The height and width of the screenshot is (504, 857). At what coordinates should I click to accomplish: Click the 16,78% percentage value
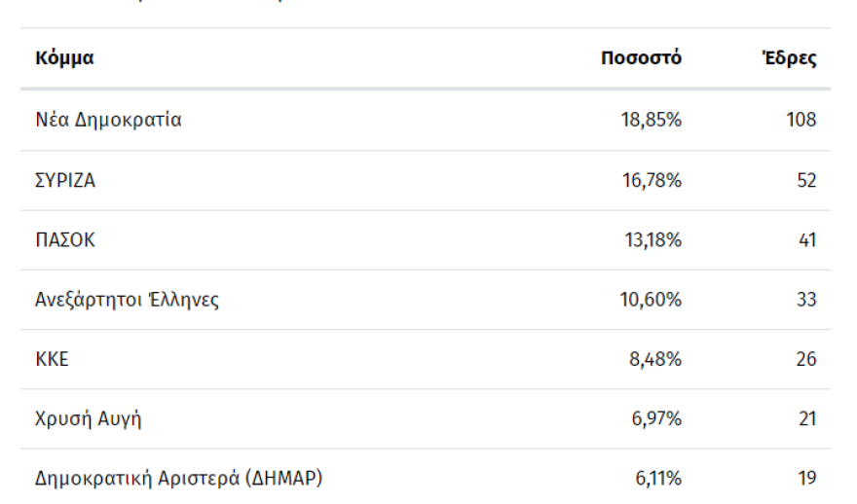pyautogui.click(x=651, y=181)
